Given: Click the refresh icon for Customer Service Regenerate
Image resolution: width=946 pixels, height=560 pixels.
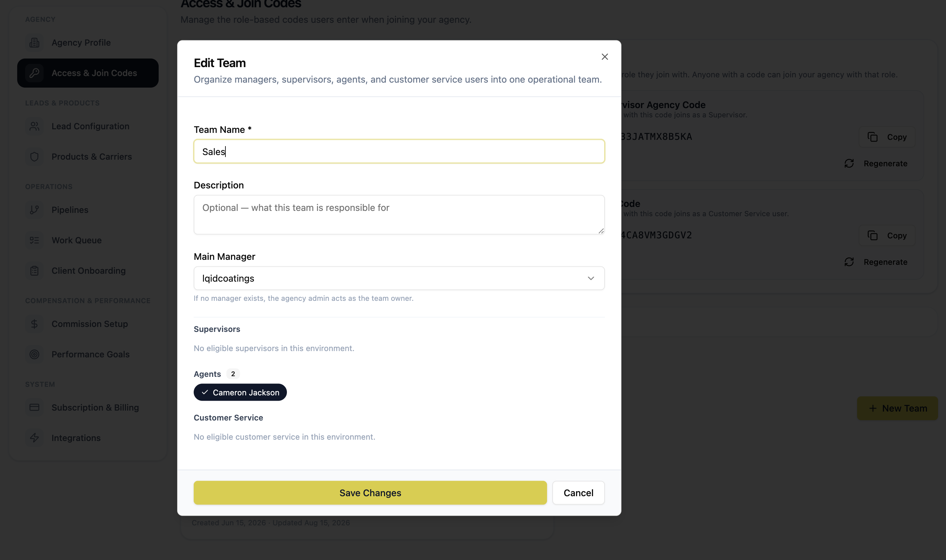Looking at the screenshot, I should pyautogui.click(x=849, y=262).
